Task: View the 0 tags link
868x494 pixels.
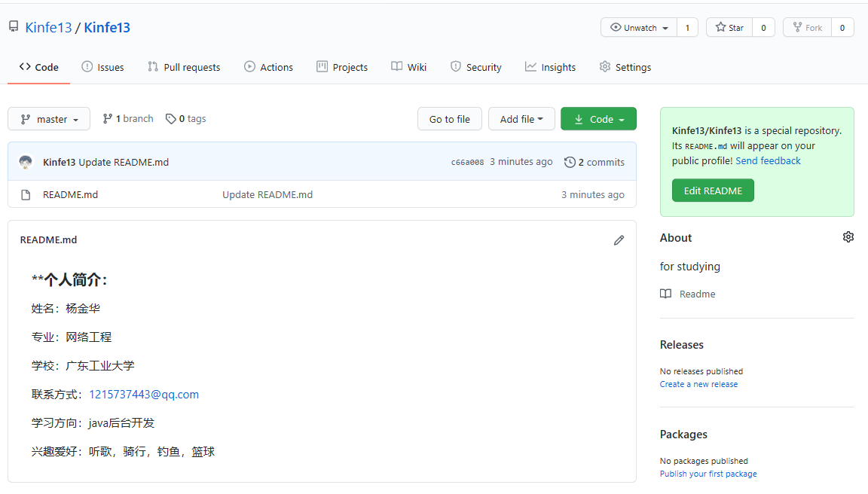Action: (x=186, y=118)
